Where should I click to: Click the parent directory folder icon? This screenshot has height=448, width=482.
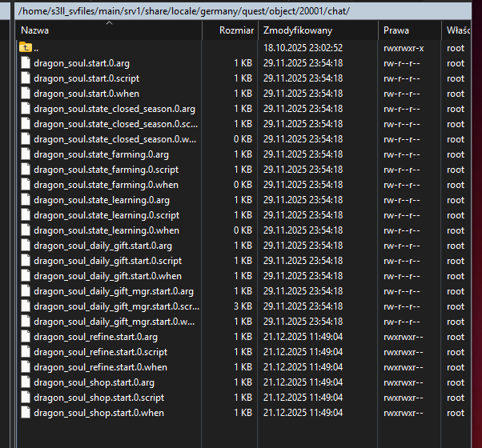coord(26,48)
